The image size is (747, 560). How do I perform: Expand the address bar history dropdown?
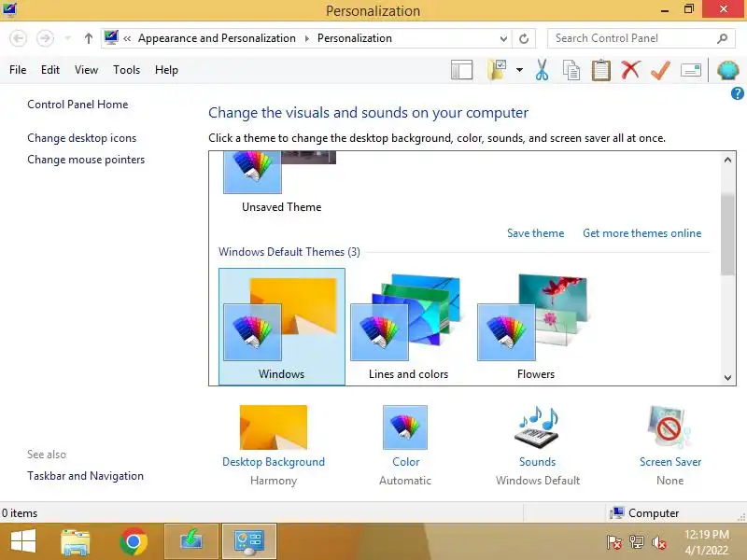[x=503, y=38]
